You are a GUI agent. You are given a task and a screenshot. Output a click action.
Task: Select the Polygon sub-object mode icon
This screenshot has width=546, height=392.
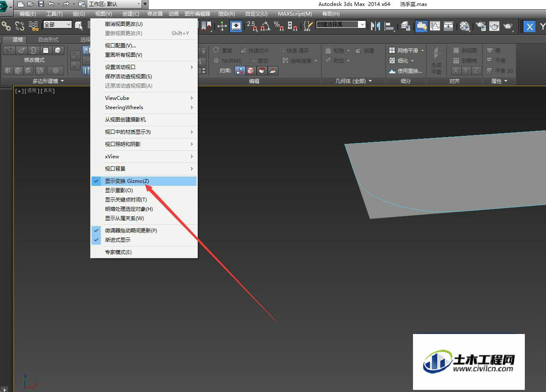(45, 50)
